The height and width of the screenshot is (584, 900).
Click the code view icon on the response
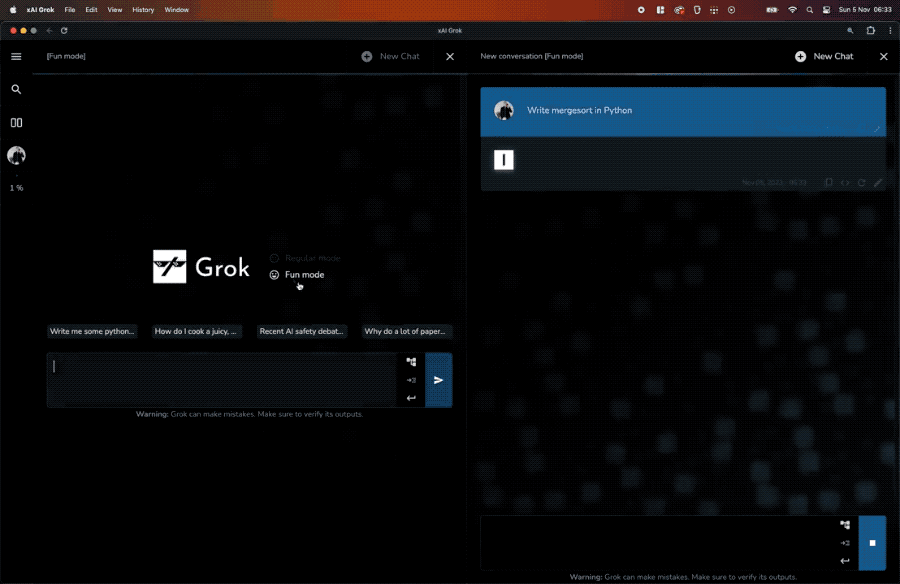tap(844, 182)
